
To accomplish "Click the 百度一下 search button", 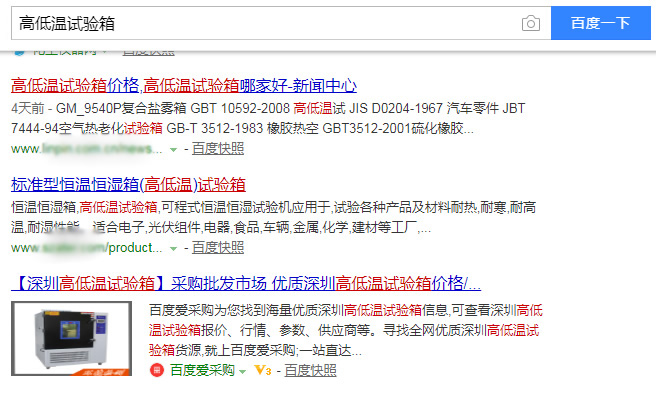I will click(x=601, y=23).
